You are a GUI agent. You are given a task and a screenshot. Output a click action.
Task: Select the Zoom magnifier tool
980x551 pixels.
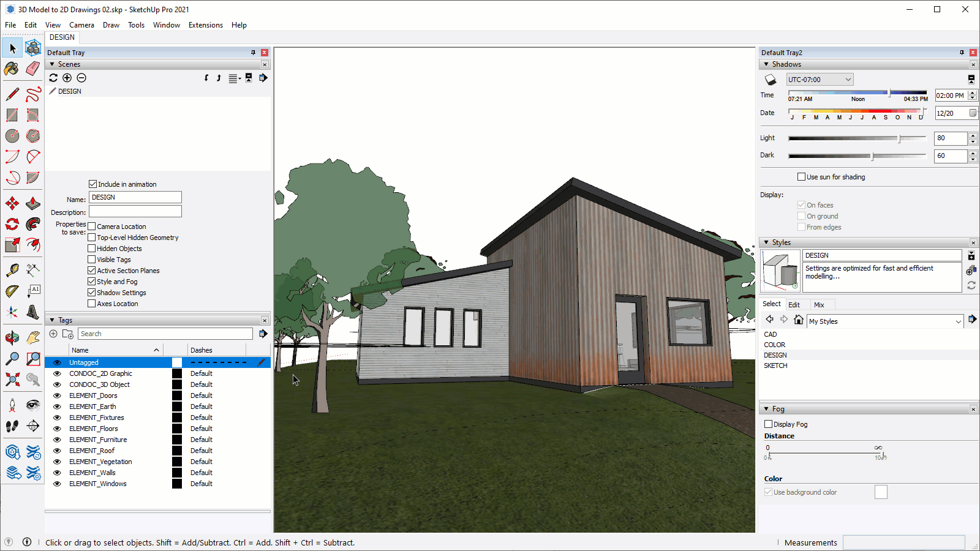click(12, 358)
